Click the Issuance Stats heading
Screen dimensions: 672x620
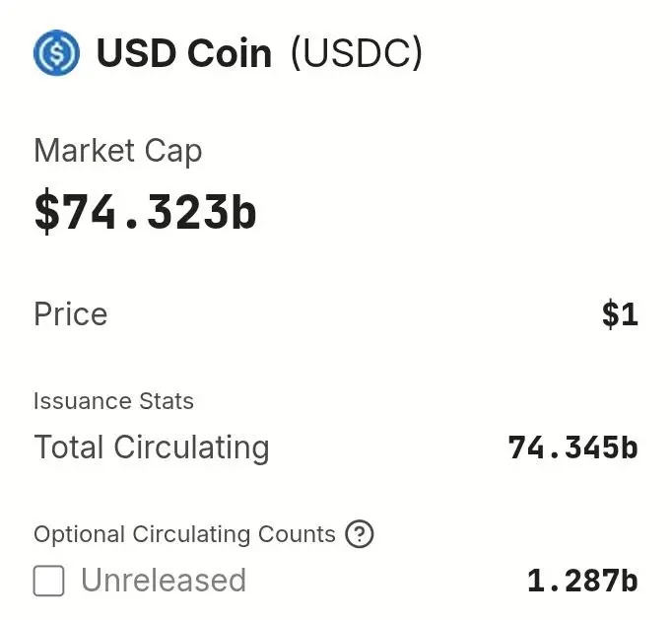(x=113, y=401)
